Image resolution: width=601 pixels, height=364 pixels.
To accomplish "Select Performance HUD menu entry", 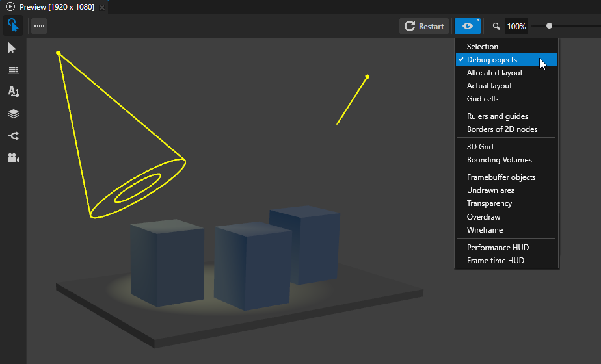I will 498,248.
